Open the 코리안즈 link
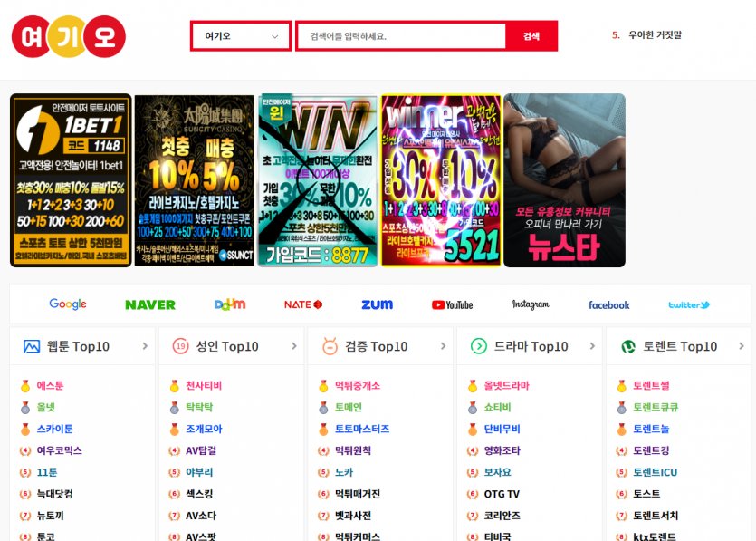 [x=502, y=516]
